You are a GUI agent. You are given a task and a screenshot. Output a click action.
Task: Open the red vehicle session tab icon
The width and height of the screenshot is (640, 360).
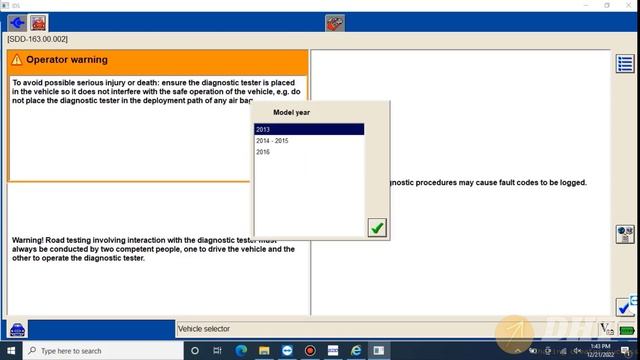[38, 23]
